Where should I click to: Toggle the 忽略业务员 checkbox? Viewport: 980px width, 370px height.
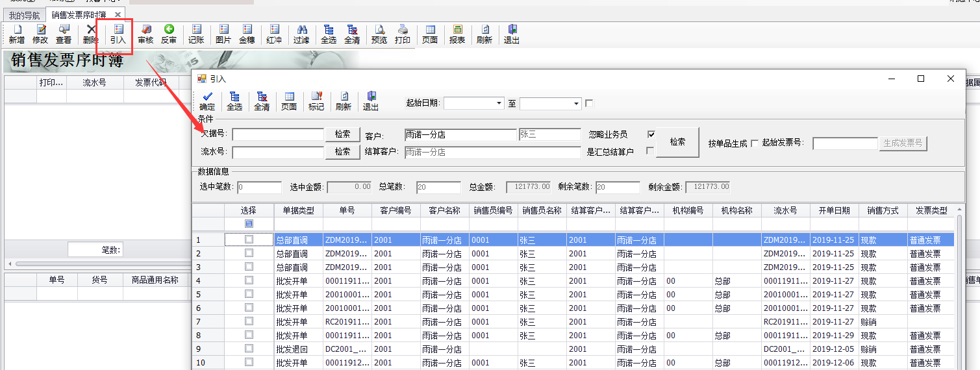click(651, 134)
